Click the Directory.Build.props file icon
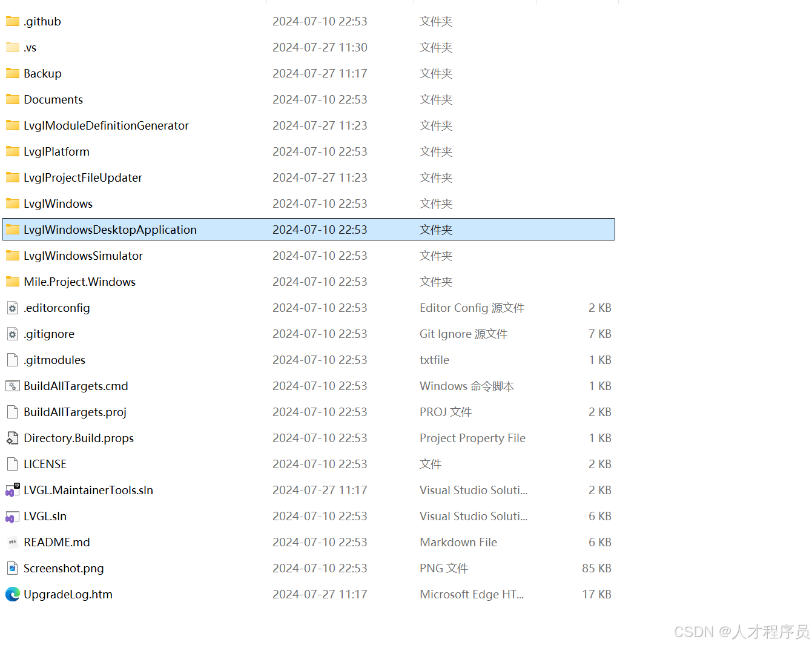812x645 pixels. pyautogui.click(x=12, y=438)
